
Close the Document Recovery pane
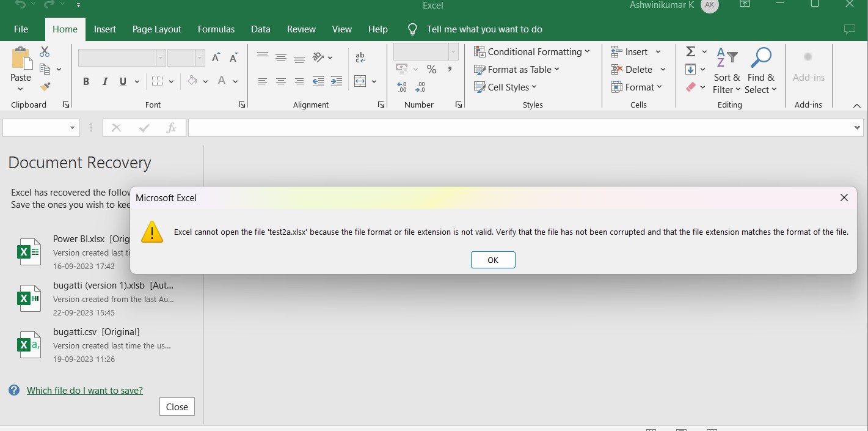pos(177,407)
